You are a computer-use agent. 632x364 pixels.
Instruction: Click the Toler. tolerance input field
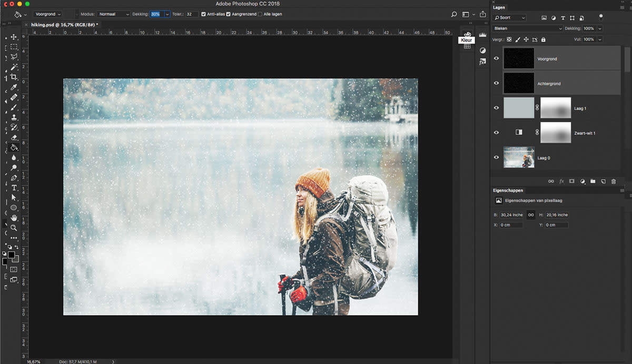192,14
